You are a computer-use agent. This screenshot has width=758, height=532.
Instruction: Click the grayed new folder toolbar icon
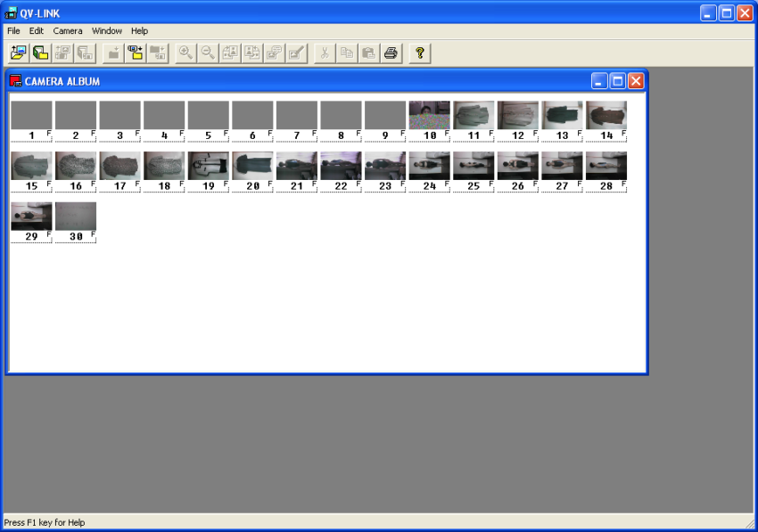(113, 53)
